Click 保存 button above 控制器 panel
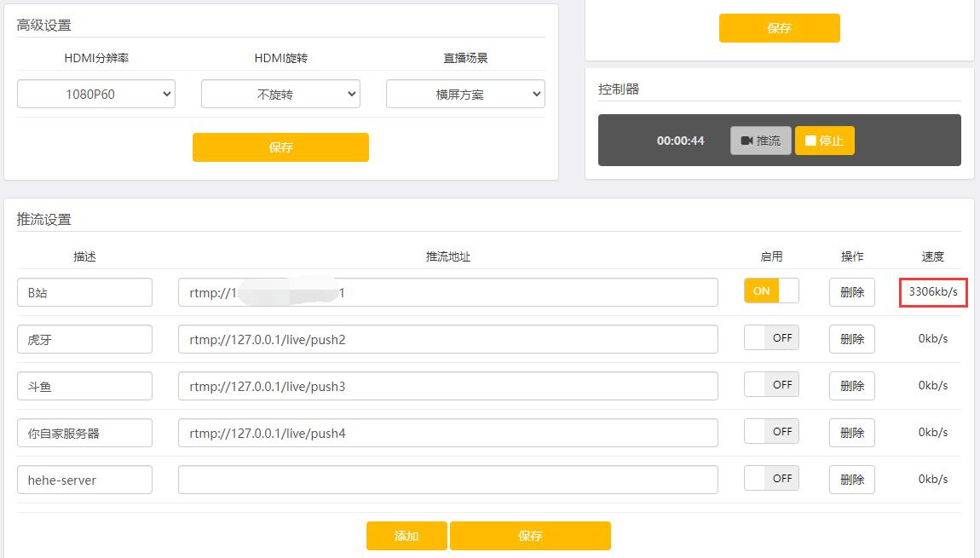 [780, 28]
